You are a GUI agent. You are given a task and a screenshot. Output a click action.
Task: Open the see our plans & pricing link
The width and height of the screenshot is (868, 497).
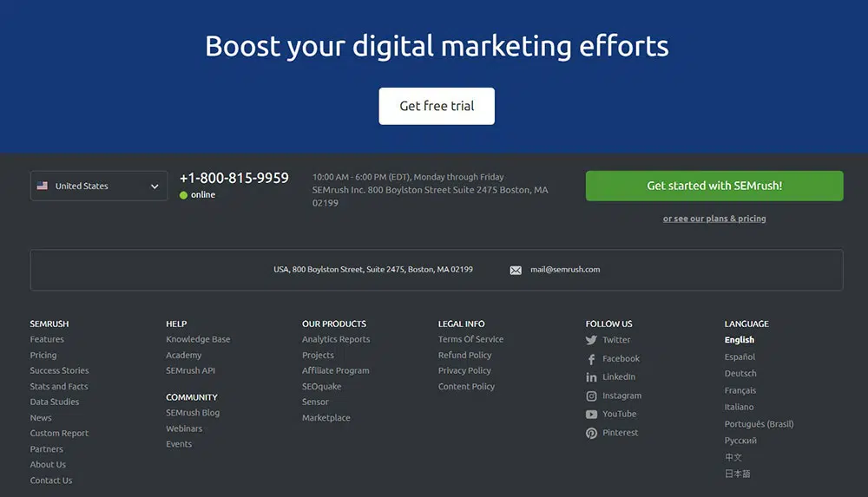[x=713, y=219]
